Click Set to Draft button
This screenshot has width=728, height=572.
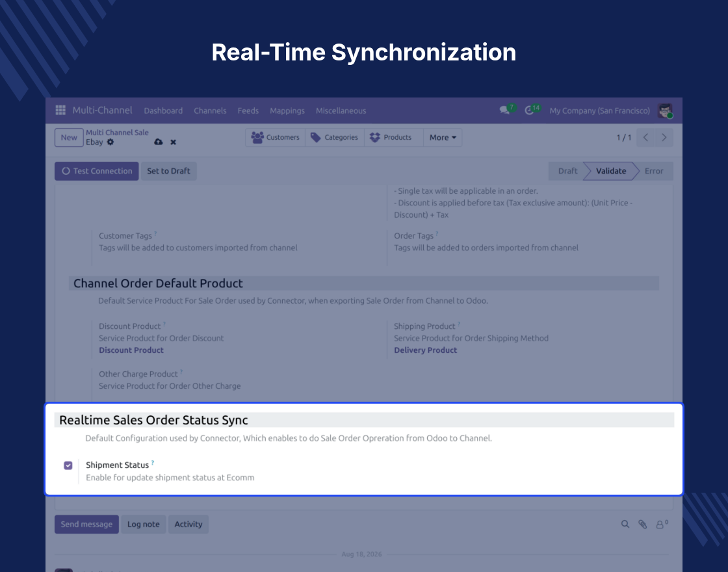tap(168, 171)
